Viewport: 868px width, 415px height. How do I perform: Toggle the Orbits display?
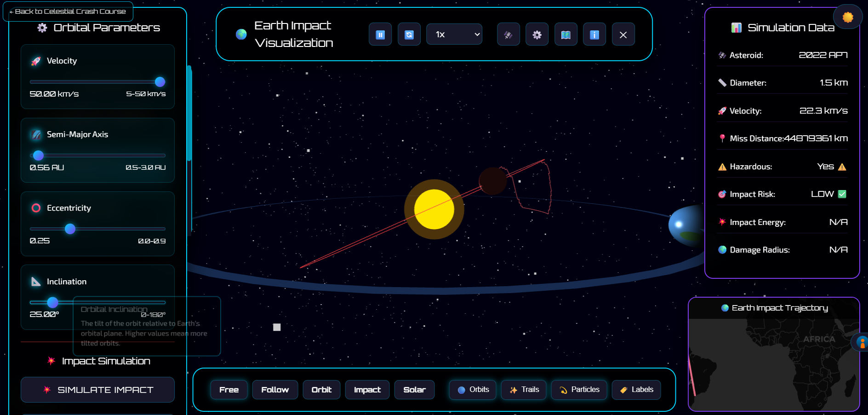pos(473,390)
